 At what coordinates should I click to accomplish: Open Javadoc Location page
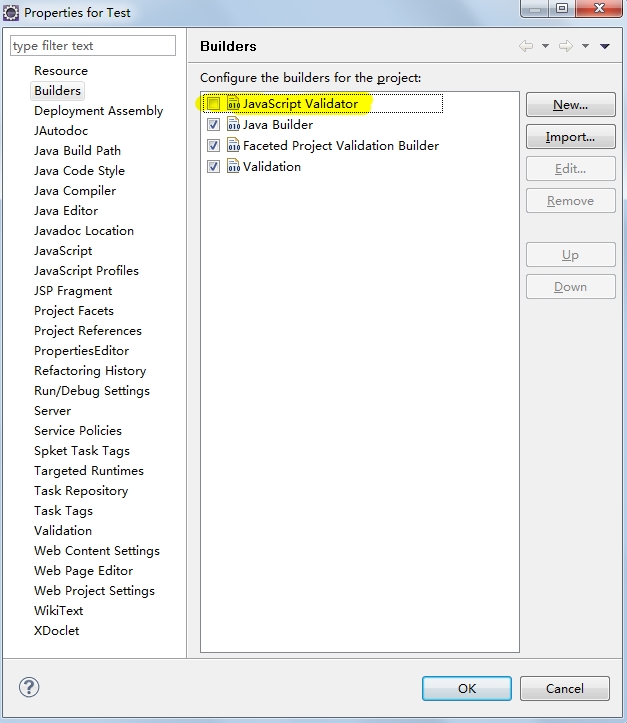pos(84,231)
